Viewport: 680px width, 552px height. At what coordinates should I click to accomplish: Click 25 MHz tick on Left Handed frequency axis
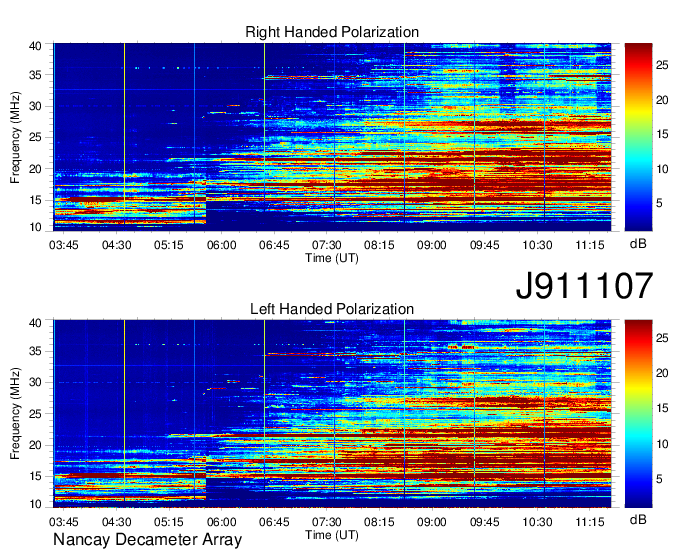(x=35, y=414)
